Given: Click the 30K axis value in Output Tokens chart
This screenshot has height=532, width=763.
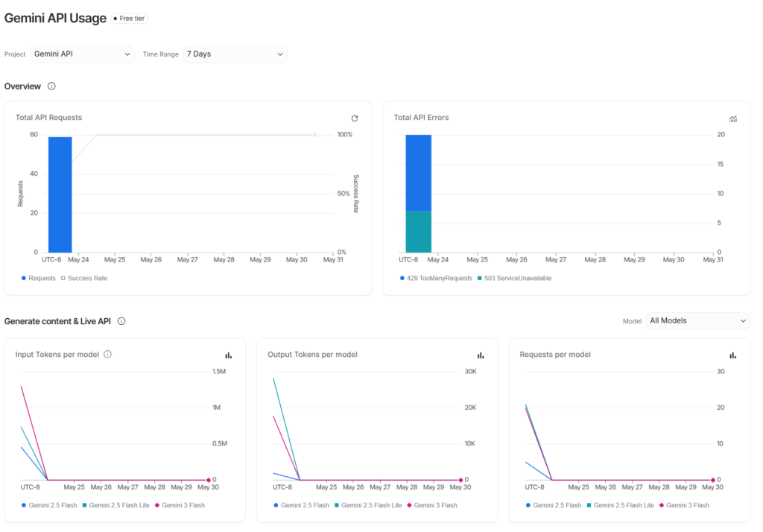Looking at the screenshot, I should 471,371.
